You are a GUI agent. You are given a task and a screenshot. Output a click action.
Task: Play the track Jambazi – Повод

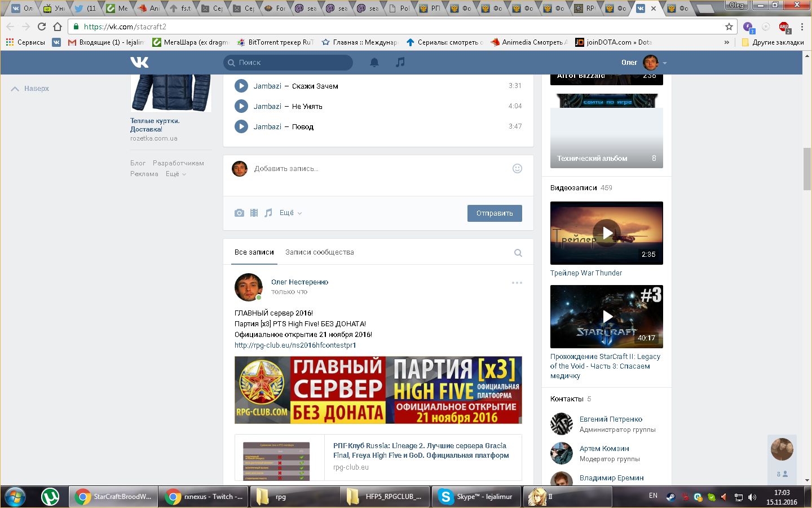click(x=241, y=126)
